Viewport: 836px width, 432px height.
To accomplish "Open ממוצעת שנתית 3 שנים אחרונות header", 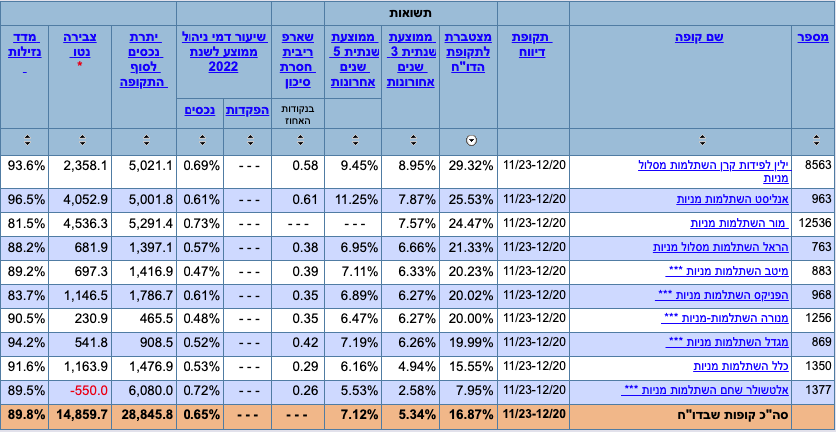I will point(412,60).
